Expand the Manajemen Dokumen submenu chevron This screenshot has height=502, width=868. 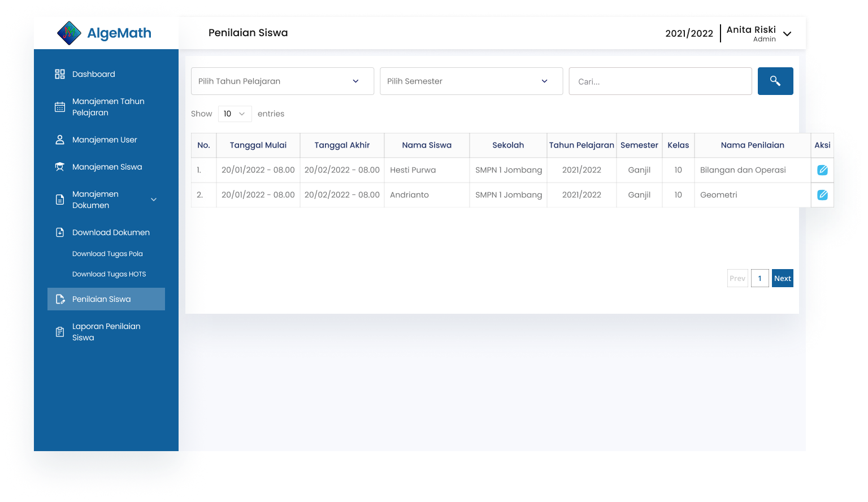click(x=154, y=200)
